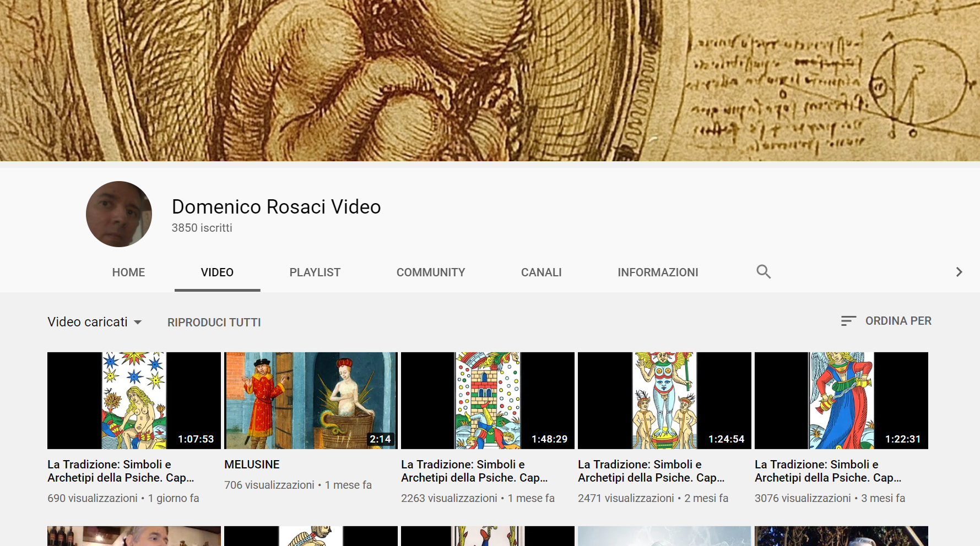The image size is (980, 546).
Task: Open the MELUSINE video title
Action: (252, 465)
